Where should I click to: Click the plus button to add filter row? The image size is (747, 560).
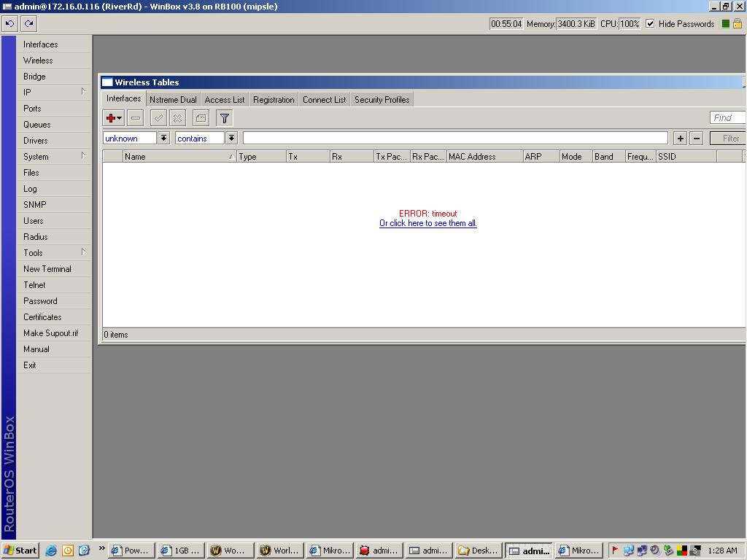pyautogui.click(x=681, y=139)
